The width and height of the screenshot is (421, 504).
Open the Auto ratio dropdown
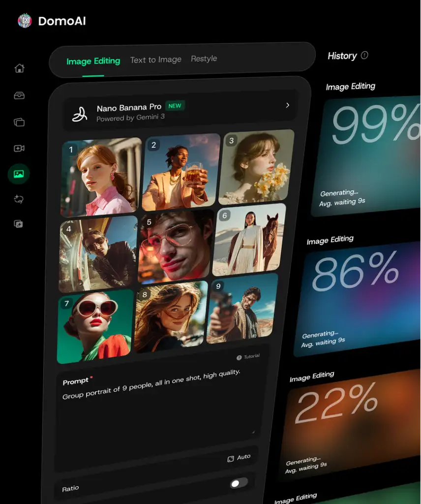click(x=239, y=458)
